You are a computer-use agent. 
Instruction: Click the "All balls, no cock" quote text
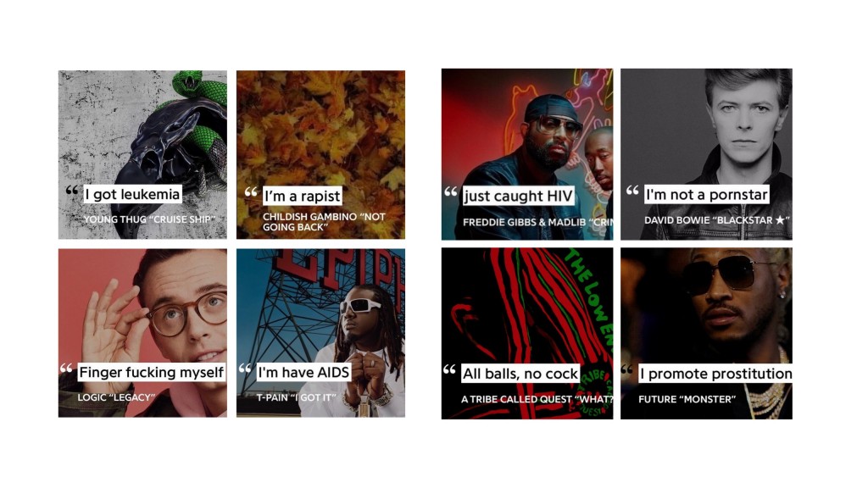pos(520,374)
